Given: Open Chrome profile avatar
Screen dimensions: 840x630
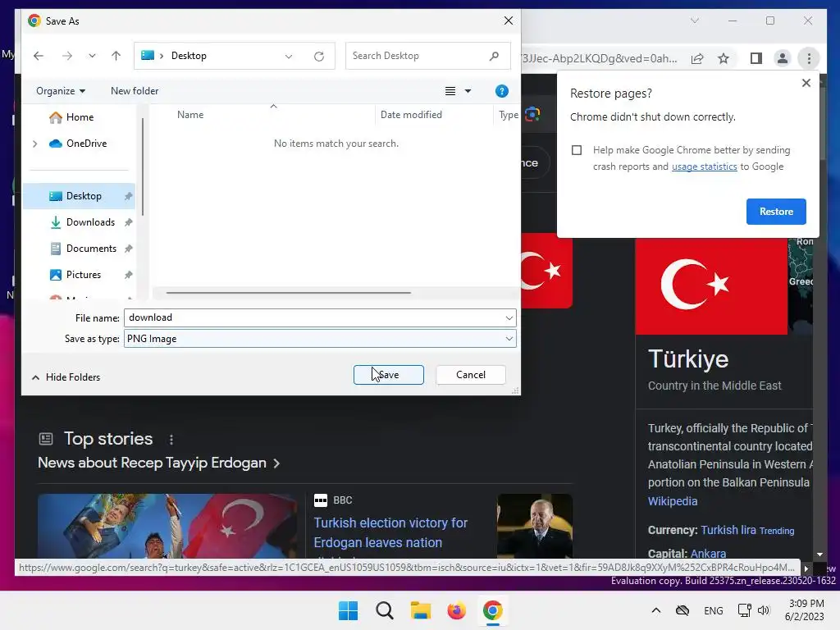Looking at the screenshot, I should (782, 58).
